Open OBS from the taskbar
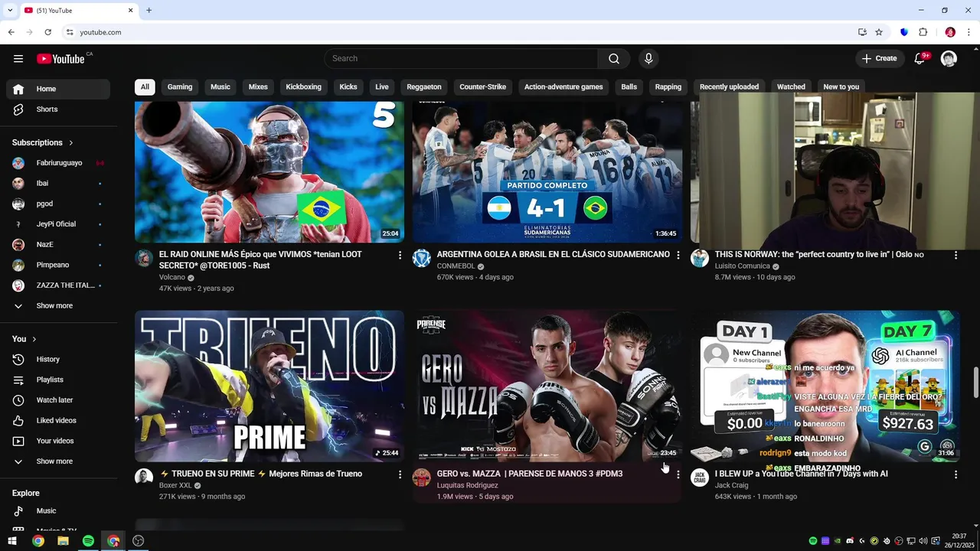 tap(139, 541)
